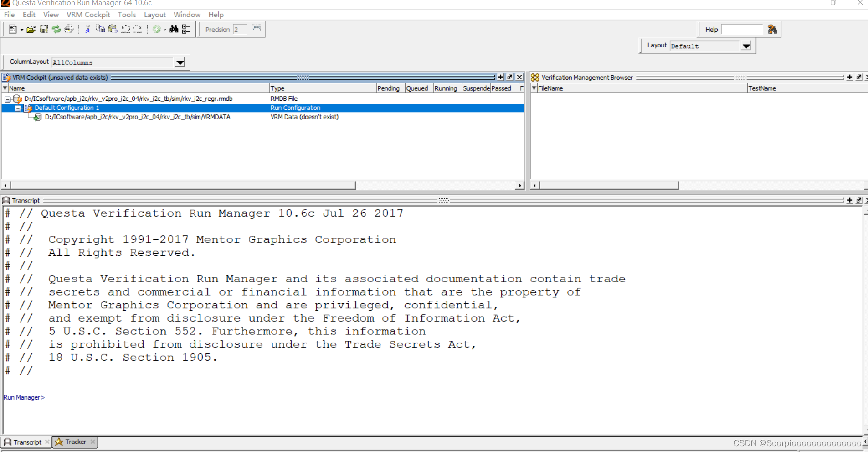This screenshot has width=868, height=452.
Task: Zoom the VRM Cockpit pane with plus icon
Action: coord(500,77)
